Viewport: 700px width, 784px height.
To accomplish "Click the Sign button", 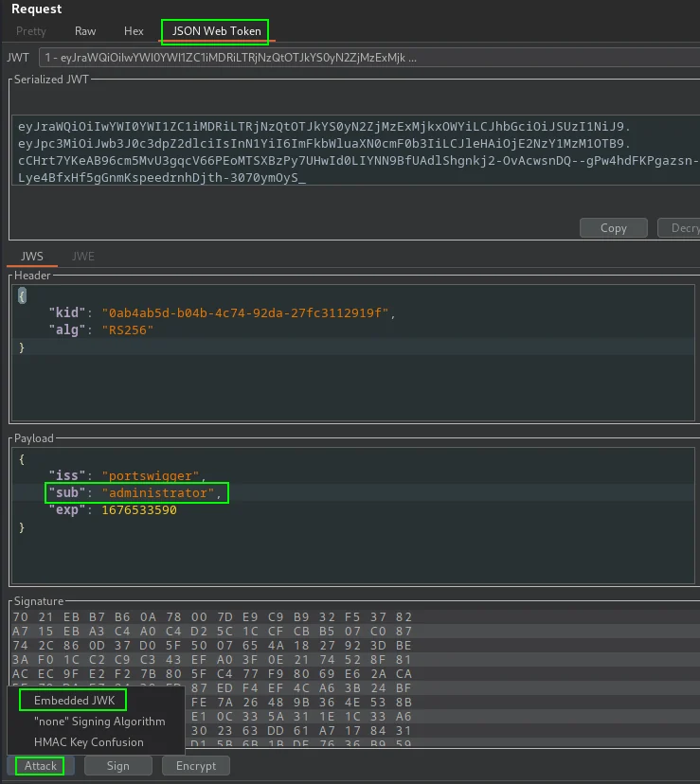I will [118, 766].
